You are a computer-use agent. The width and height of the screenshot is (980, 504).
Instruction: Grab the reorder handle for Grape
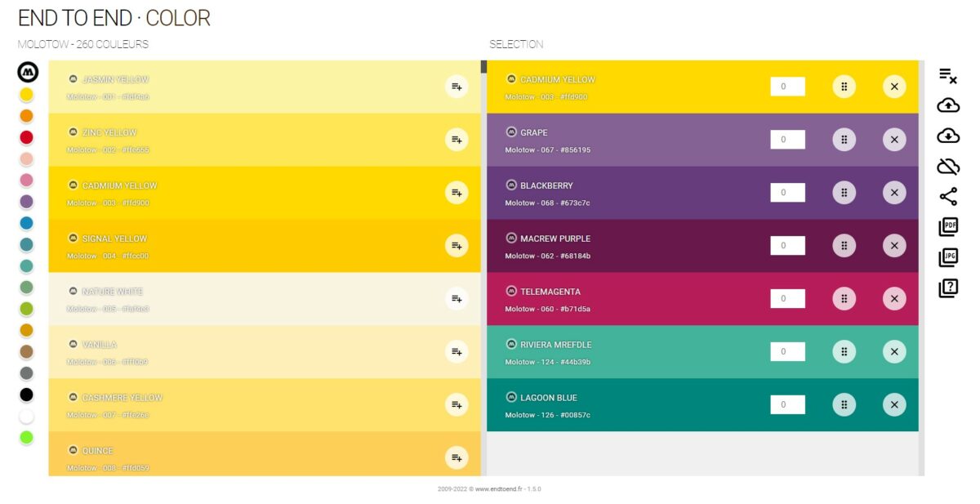(844, 140)
